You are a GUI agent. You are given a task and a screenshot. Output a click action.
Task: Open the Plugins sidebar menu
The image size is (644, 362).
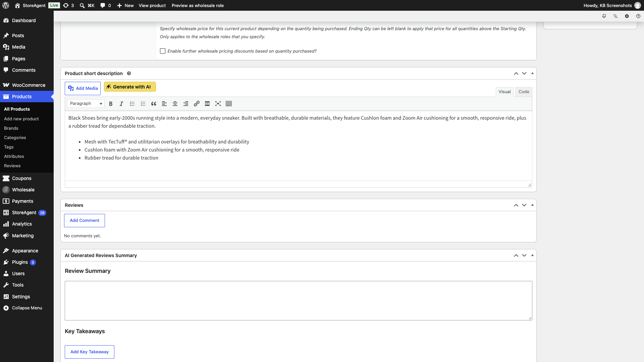coord(27,262)
